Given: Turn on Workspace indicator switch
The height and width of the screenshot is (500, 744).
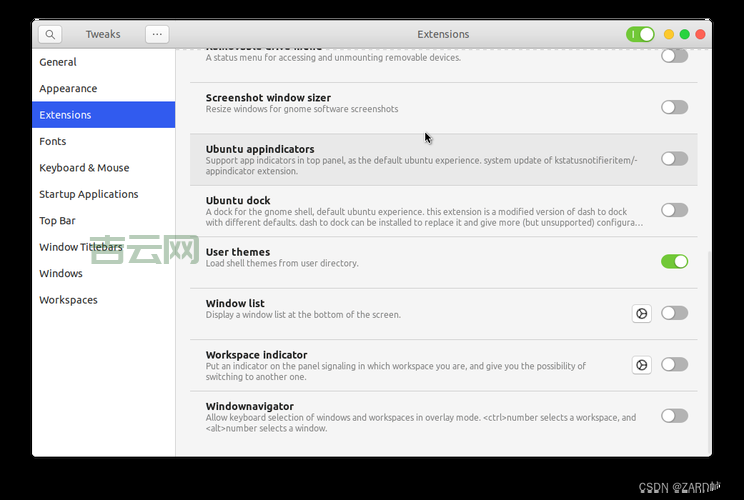Looking at the screenshot, I should point(674,365).
